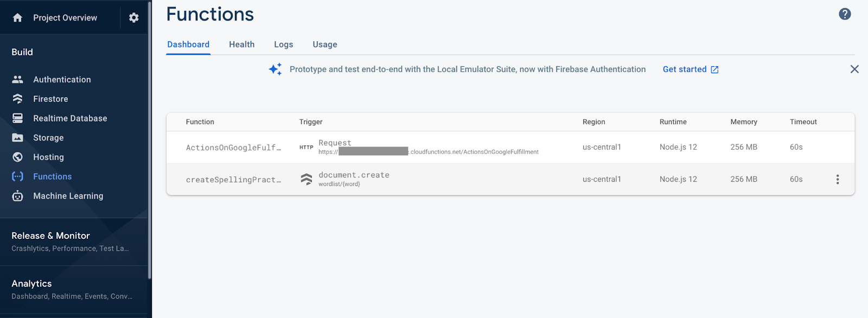The height and width of the screenshot is (318, 868).
Task: Click the Authentication people icon
Action: point(17,80)
